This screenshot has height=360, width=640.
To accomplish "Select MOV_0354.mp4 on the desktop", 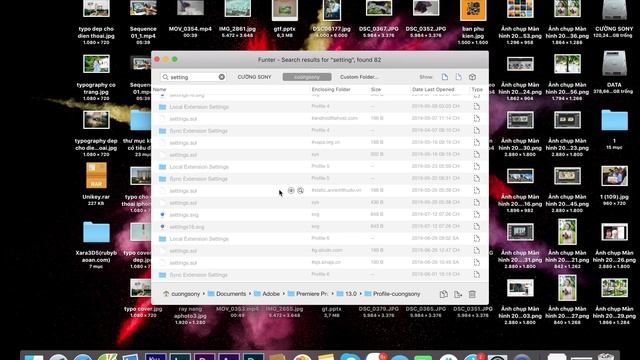I will (190, 9).
